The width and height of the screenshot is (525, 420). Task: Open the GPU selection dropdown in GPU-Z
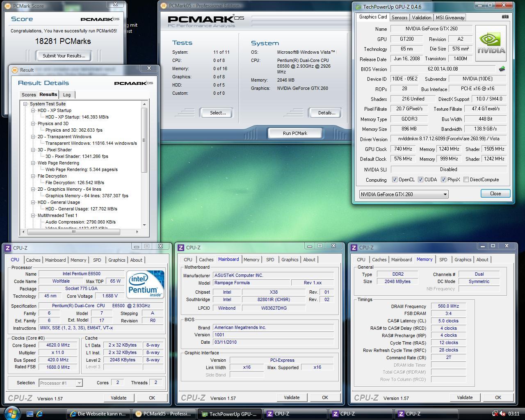(404, 194)
